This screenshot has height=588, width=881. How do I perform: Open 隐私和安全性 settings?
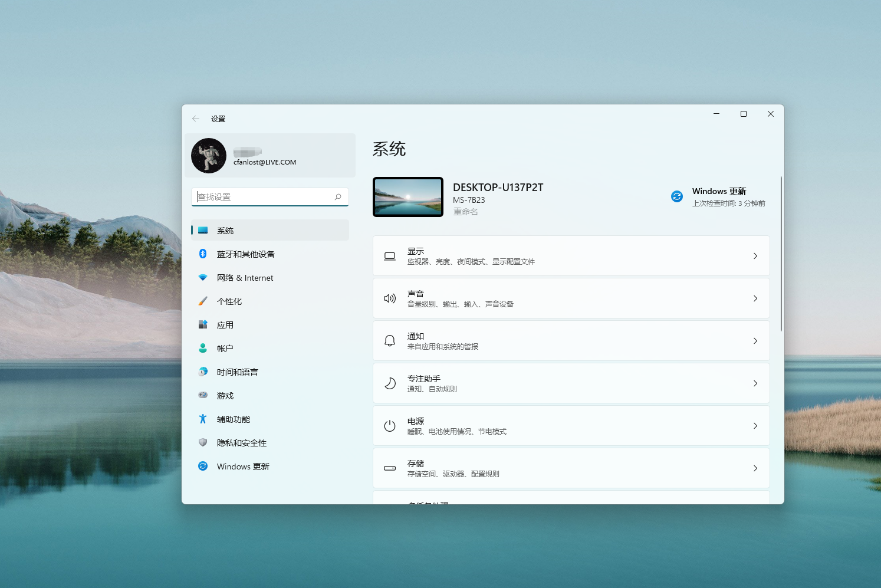[270, 443]
